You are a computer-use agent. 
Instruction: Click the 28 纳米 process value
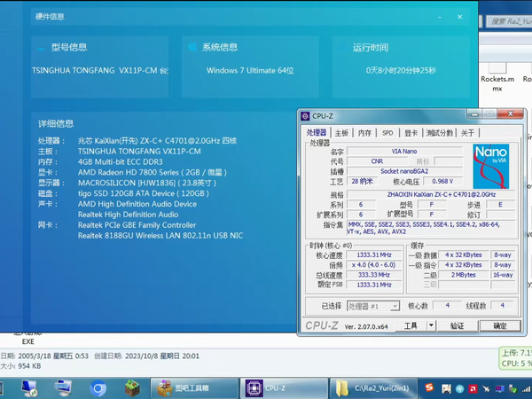[x=363, y=181]
